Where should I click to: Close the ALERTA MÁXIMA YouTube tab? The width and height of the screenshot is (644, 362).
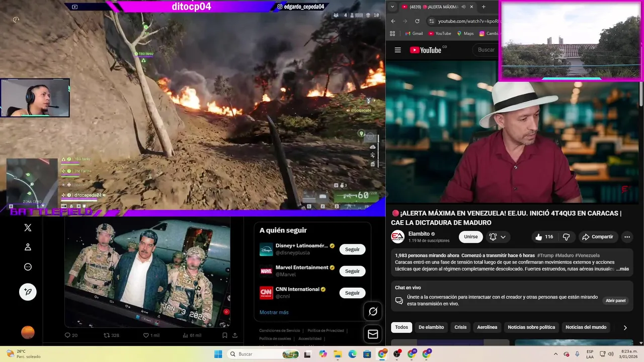coord(471,7)
